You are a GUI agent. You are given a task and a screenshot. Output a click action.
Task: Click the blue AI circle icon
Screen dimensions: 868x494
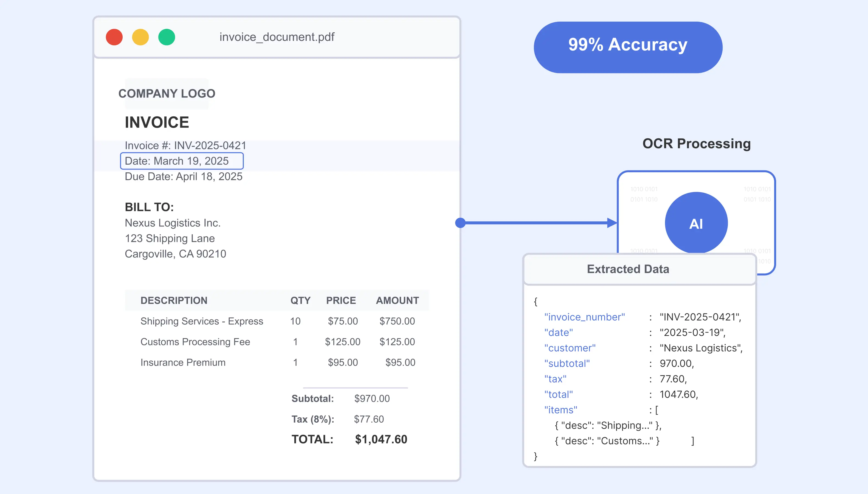point(696,223)
